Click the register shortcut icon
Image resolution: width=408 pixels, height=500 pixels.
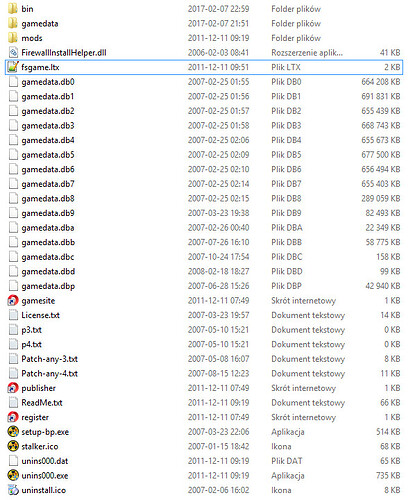pyautogui.click(x=13, y=417)
